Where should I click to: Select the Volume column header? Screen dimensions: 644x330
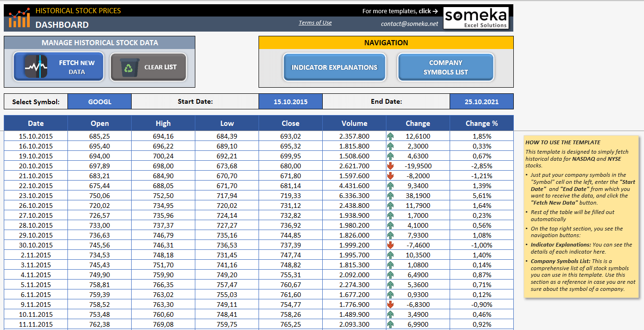pos(354,123)
